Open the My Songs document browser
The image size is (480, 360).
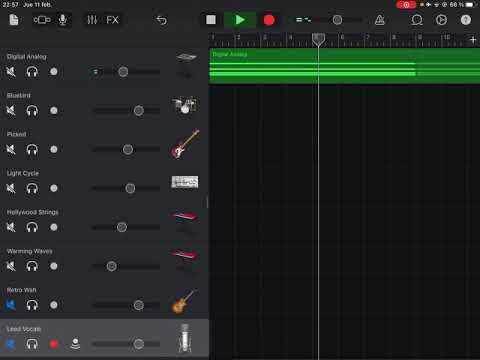(14, 20)
